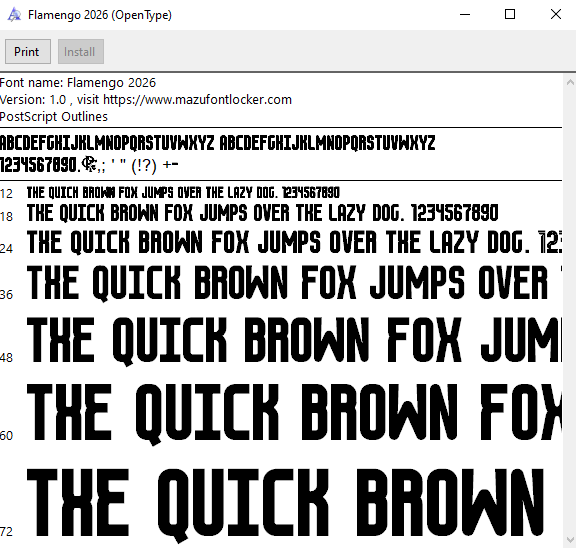Click the Version 1.0 mazufontlocker.com line
Viewport: 576px width, 548px height.
146,100
